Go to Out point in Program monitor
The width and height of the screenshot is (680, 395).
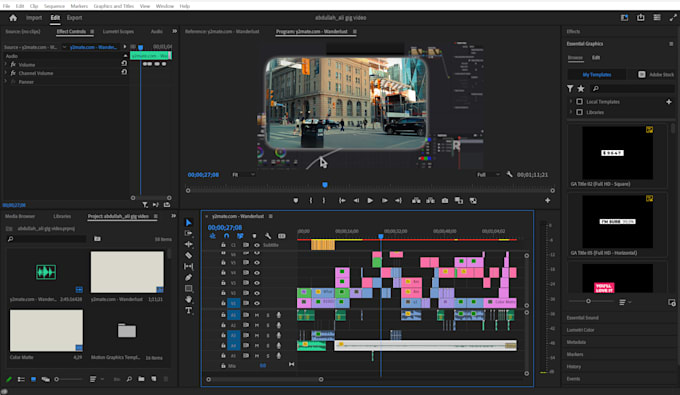[398, 200]
